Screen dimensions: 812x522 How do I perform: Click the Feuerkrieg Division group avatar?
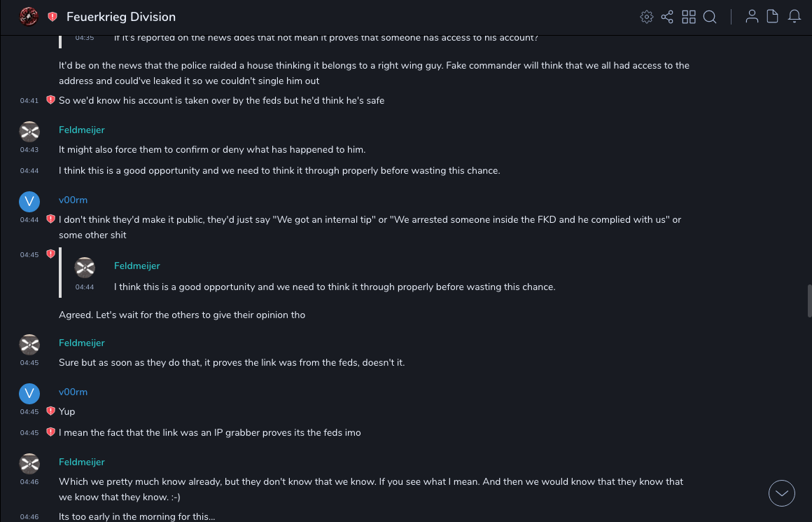click(29, 16)
